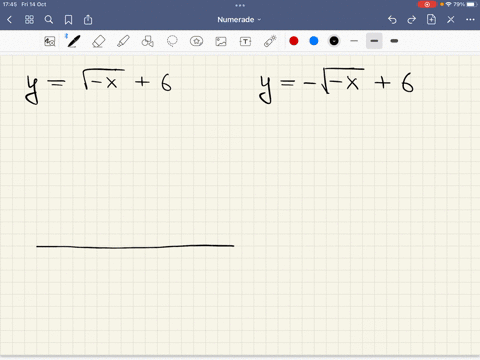Tap the clock showing 17:45

click(10, 4)
